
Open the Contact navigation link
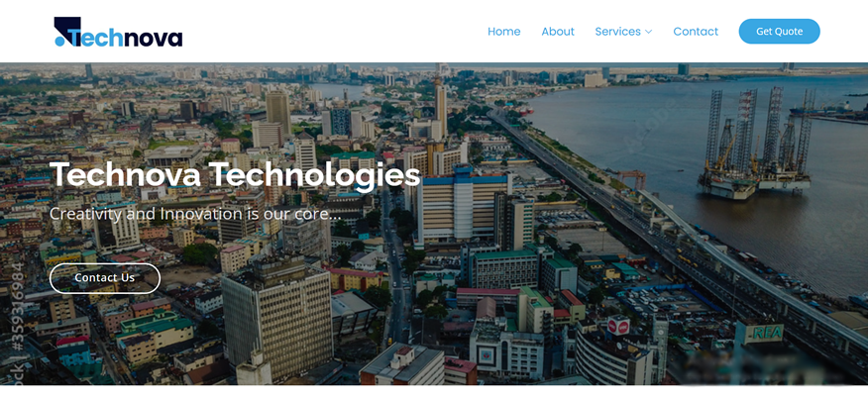coord(696,32)
